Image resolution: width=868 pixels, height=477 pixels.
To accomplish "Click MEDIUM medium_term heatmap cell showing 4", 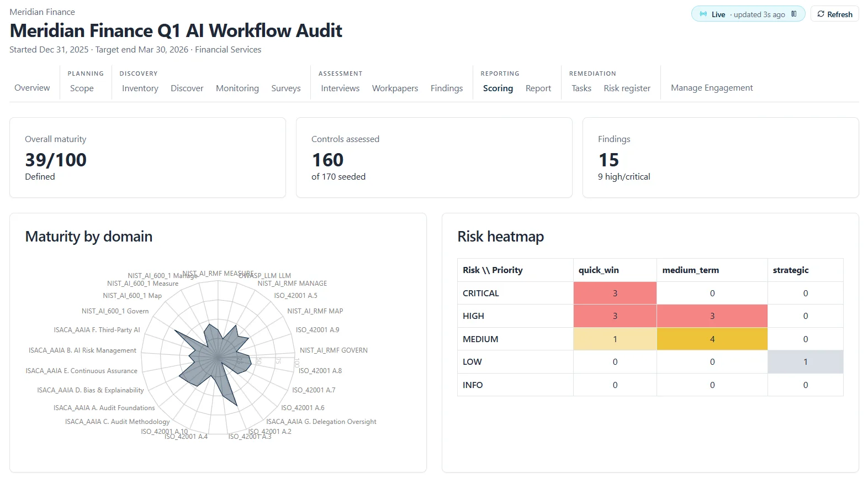I will point(712,339).
